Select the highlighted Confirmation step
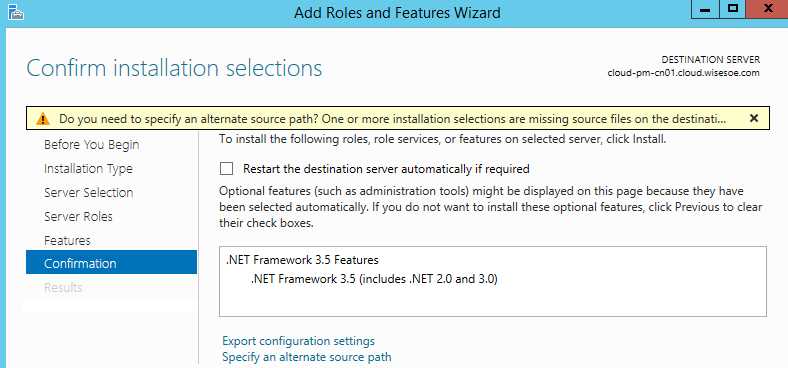Viewport: 788px width, 368px height. pyautogui.click(x=112, y=263)
